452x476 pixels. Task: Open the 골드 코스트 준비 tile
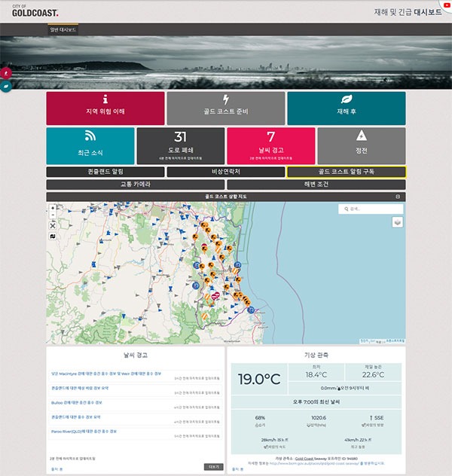click(x=226, y=108)
